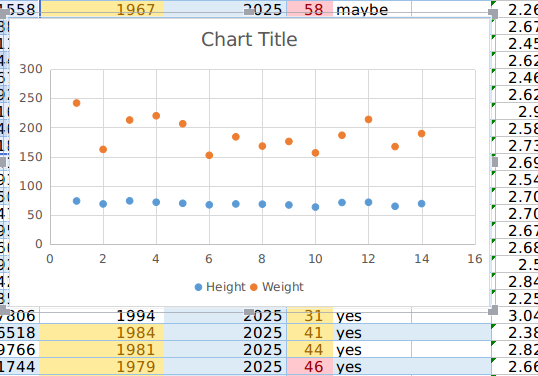The width and height of the screenshot is (538, 376).
Task: Select the red cell with value 46
Action: tap(310, 367)
